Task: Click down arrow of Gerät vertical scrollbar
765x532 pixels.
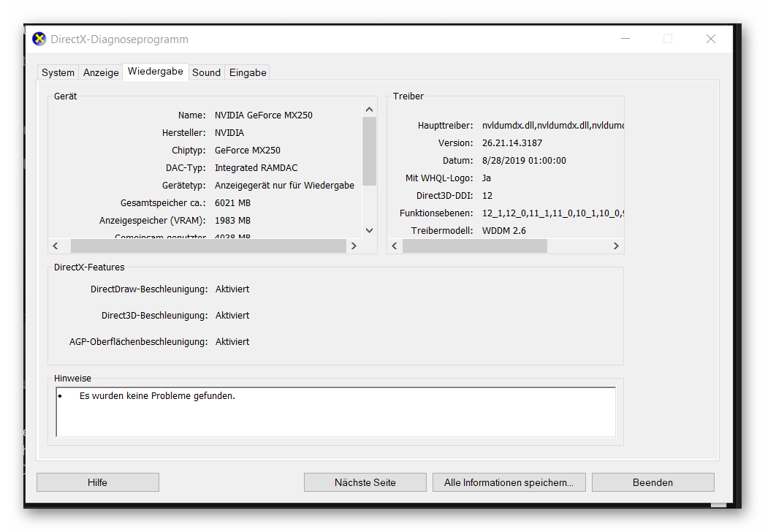Action: coord(369,230)
